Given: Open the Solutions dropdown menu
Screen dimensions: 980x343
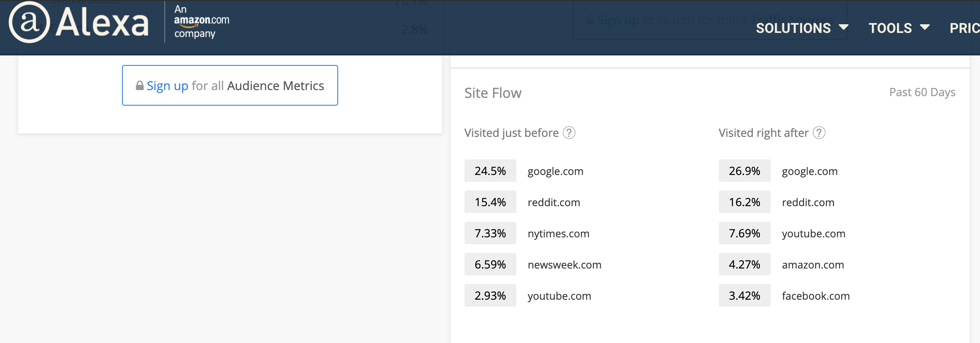Looking at the screenshot, I should (x=802, y=28).
